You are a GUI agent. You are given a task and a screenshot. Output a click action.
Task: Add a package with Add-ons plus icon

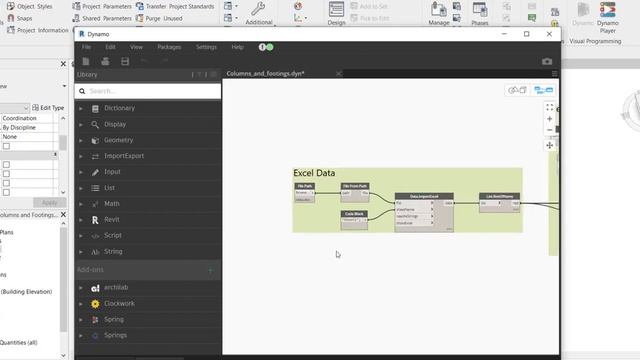[211, 270]
